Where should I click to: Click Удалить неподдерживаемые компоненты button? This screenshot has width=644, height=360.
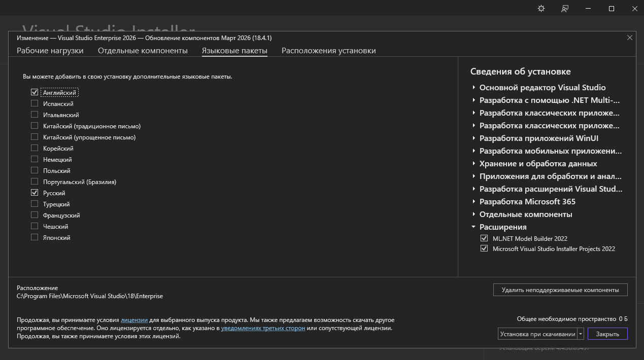coord(560,290)
